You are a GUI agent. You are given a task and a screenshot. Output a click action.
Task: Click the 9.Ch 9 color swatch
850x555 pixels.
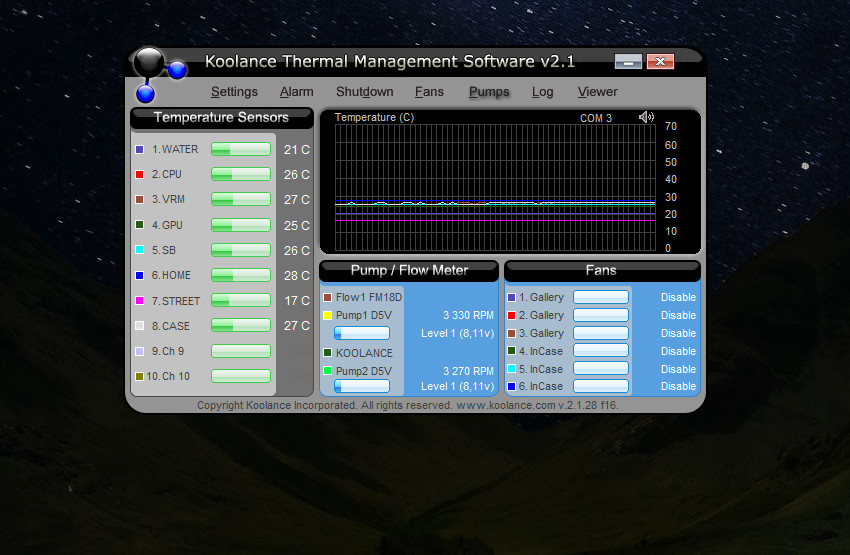[x=139, y=351]
